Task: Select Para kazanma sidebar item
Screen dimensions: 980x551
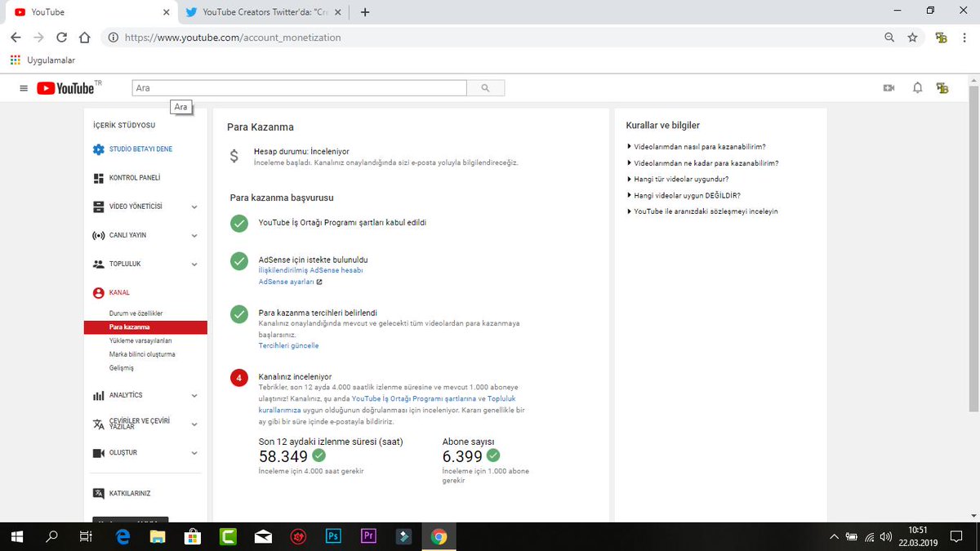Action: pyautogui.click(x=145, y=327)
